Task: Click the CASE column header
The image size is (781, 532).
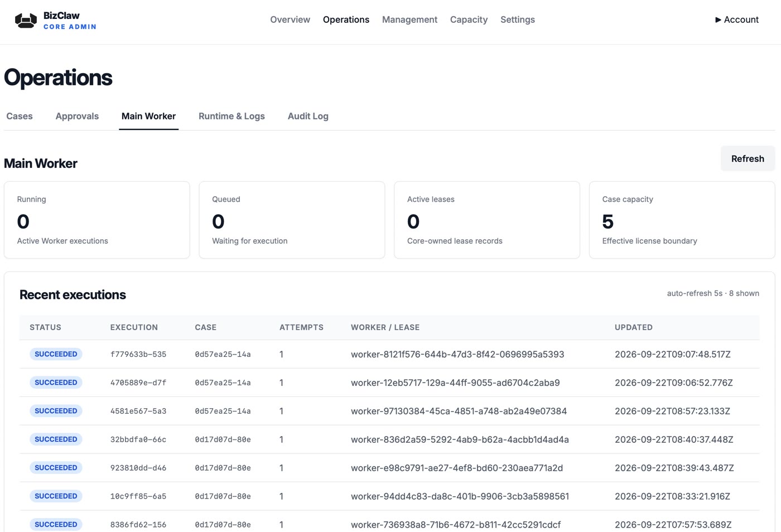Action: [205, 327]
